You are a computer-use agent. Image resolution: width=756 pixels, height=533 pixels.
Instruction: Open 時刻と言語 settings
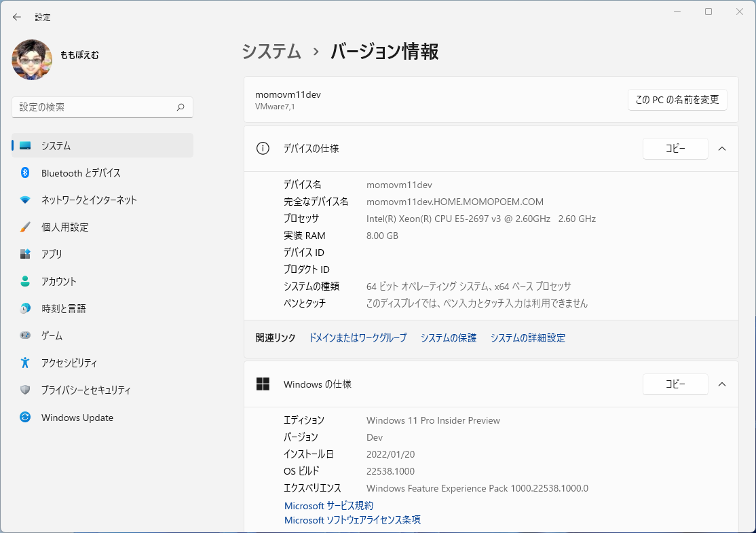(x=102, y=308)
